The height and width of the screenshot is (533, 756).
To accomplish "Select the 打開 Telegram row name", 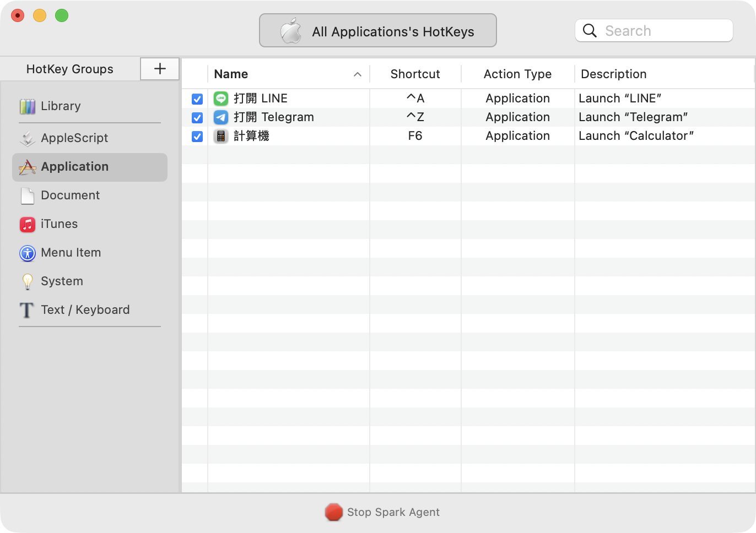I will [x=274, y=117].
